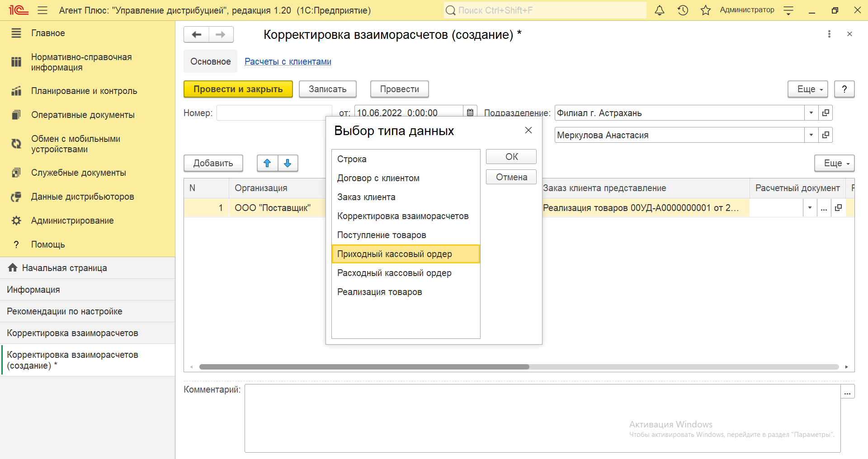Viewport: 868px width, 459px height.
Task: Move row down with blue arrow
Action: coord(288,163)
